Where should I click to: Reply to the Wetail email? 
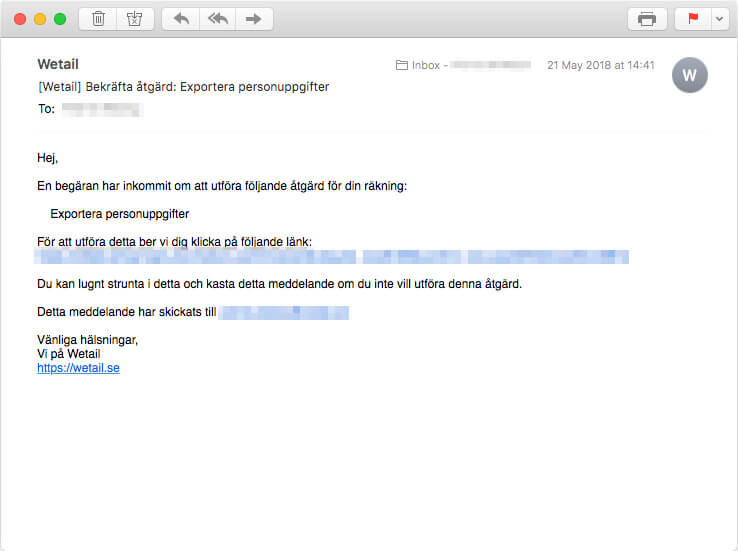(180, 19)
